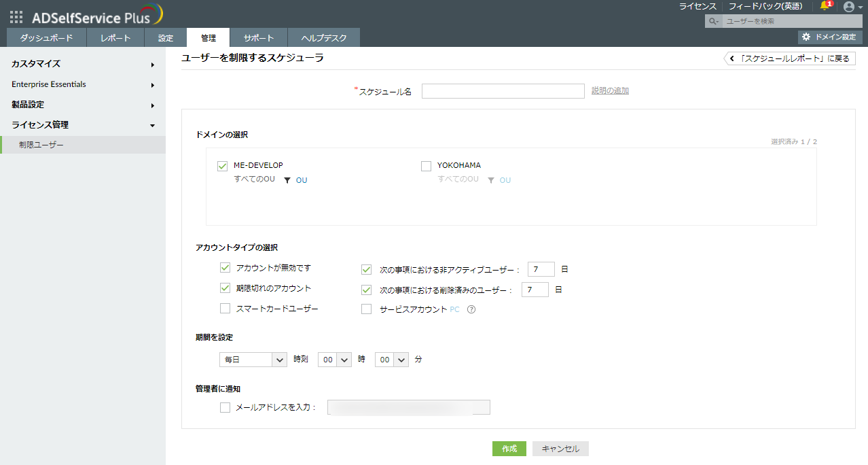Open the hour (時) dropdown
The height and width of the screenshot is (465, 868).
click(x=334, y=360)
